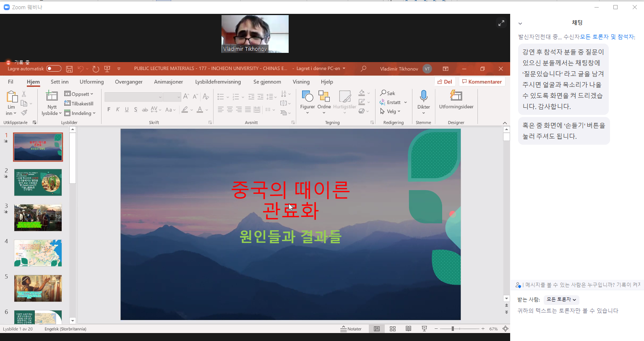Click Engelsk (Storbritannia) language indicator
Image resolution: width=644 pixels, height=341 pixels.
coord(65,329)
